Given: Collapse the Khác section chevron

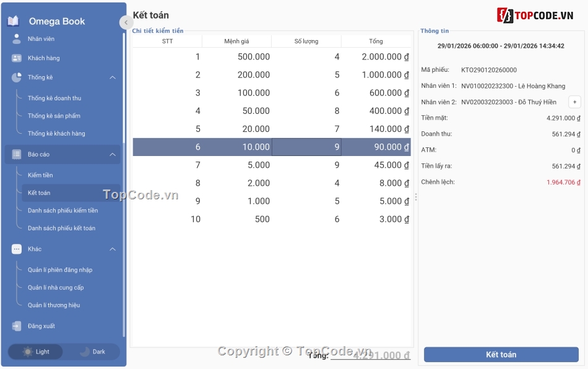Looking at the screenshot, I should coord(113,249).
